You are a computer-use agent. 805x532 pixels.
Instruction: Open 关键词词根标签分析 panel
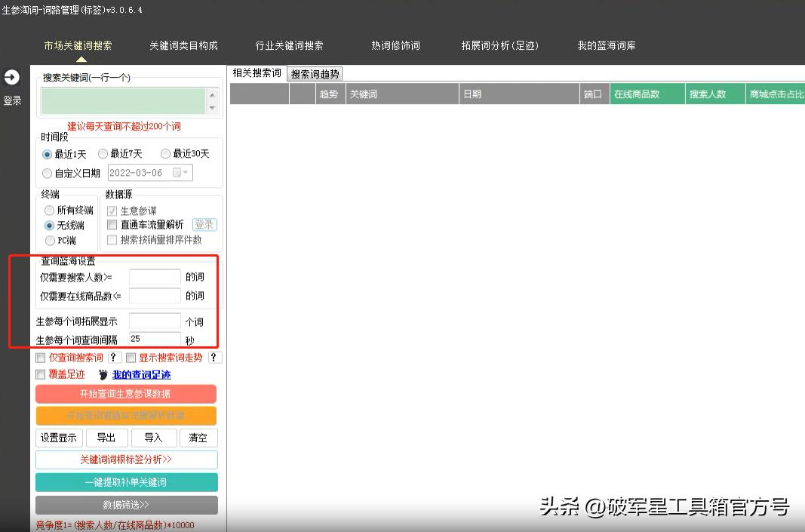pyautogui.click(x=126, y=459)
